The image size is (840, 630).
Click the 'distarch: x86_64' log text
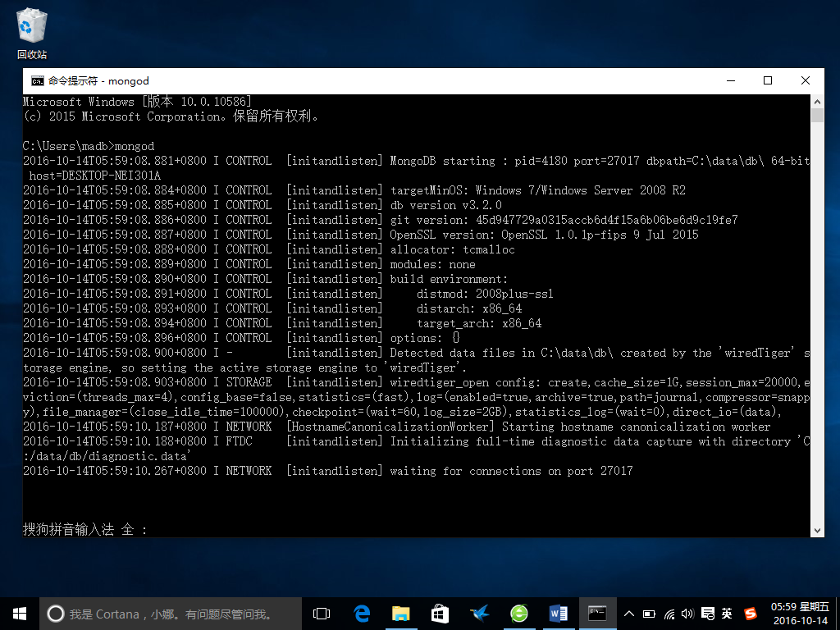[x=469, y=308]
